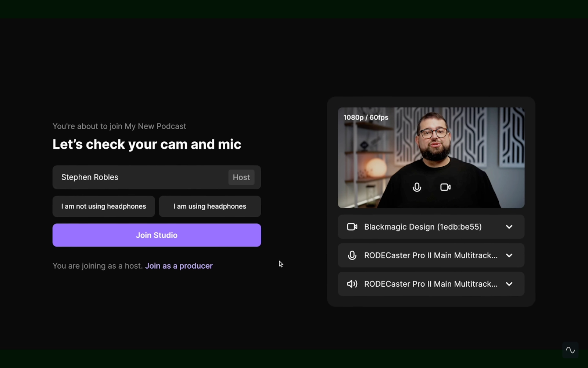Viewport: 588px width, 368px height.
Task: Click the camera icon on the video preview
Action: click(445, 187)
